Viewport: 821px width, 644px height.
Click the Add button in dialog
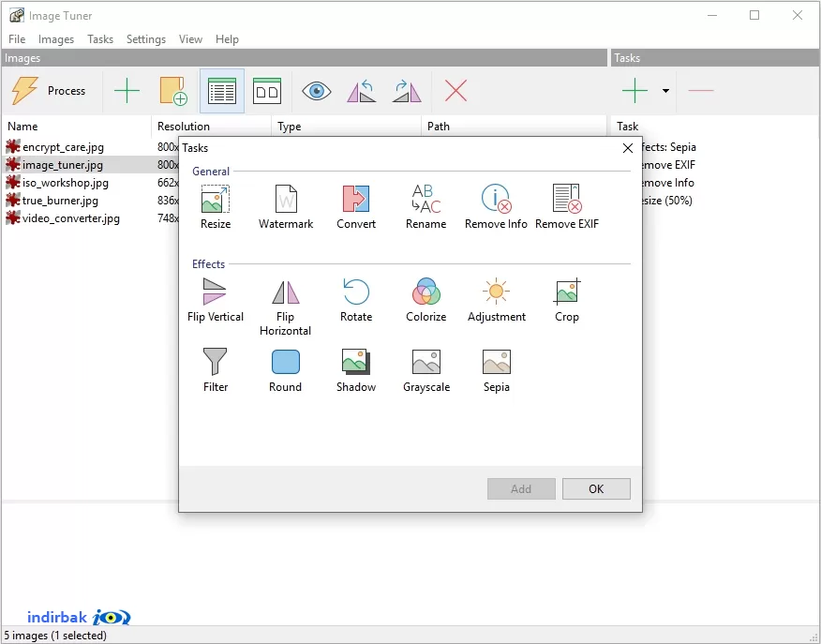tap(521, 488)
